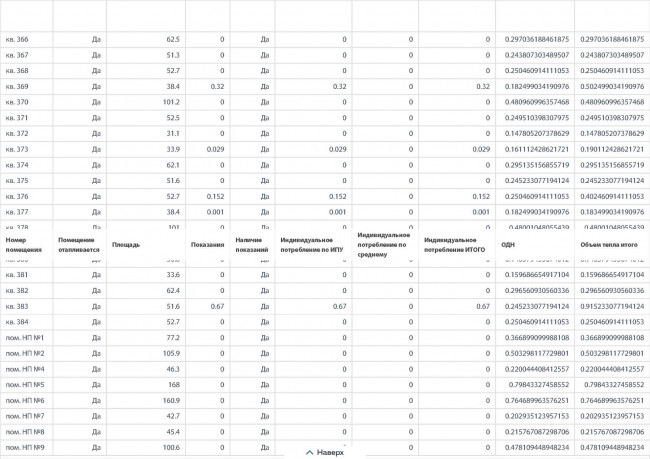Image resolution: width=650 pixels, height=459 pixels.
Task: Click row label кв. 375
Action: [x=17, y=181]
